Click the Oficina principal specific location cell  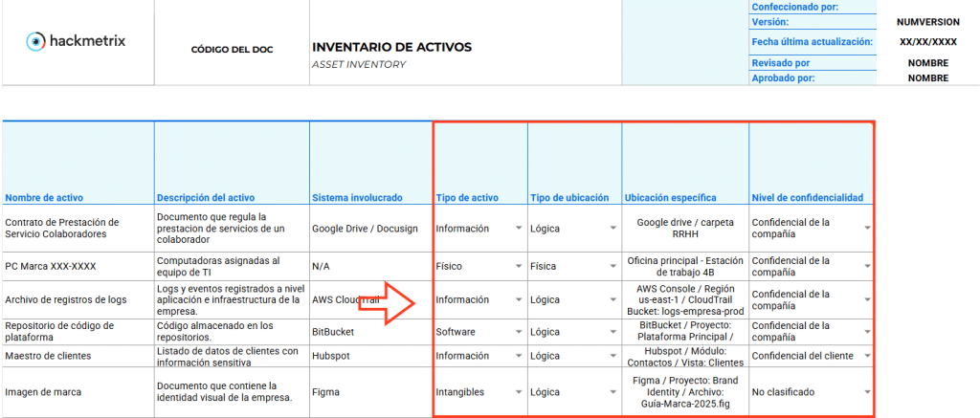(x=684, y=267)
